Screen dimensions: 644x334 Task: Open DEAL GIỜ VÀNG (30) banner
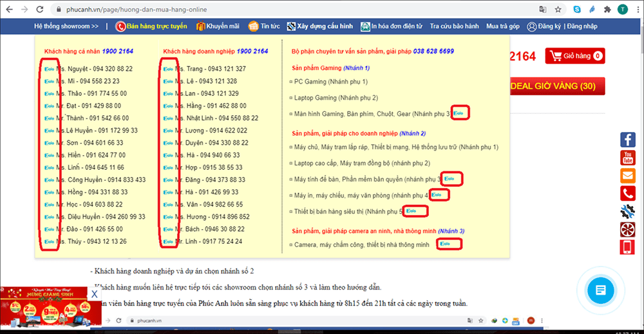(557, 86)
